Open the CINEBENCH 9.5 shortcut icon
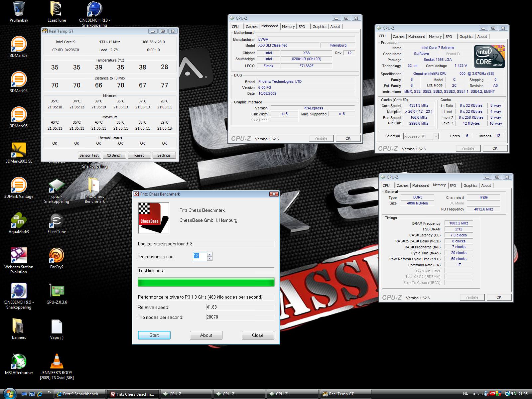The image size is (532, 399). (19, 291)
